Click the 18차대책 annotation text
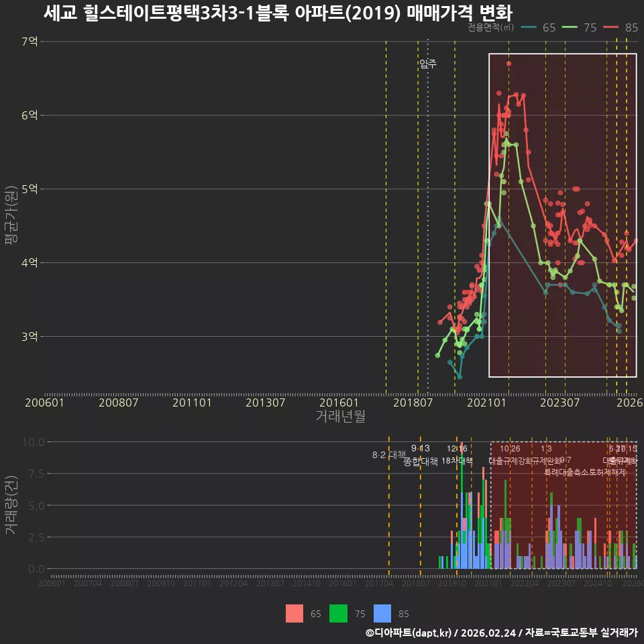The image size is (644, 644). 457,461
